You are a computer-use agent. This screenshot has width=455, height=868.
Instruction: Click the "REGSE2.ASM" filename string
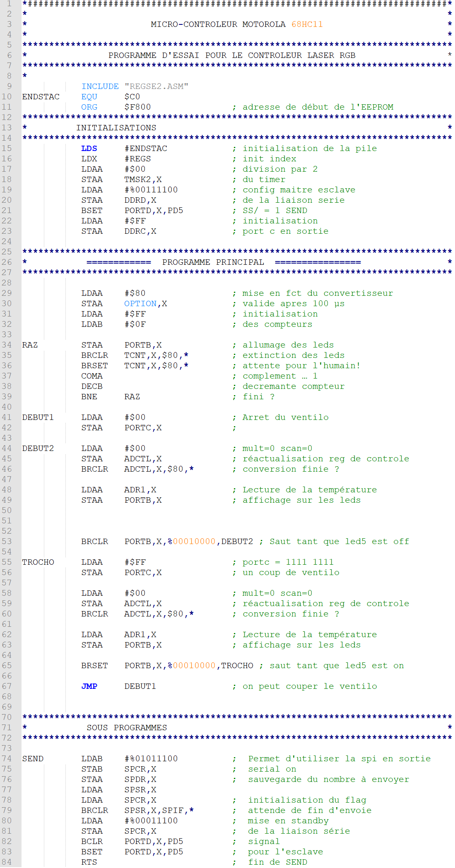pos(156,86)
